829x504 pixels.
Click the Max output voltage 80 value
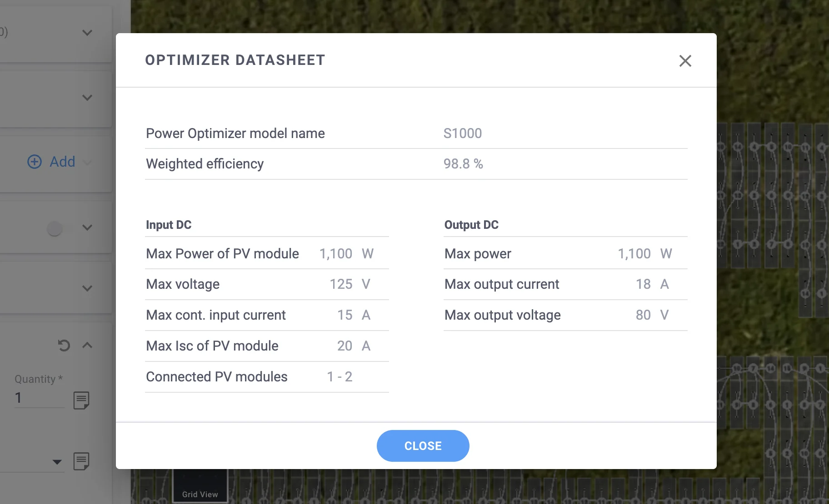643,315
